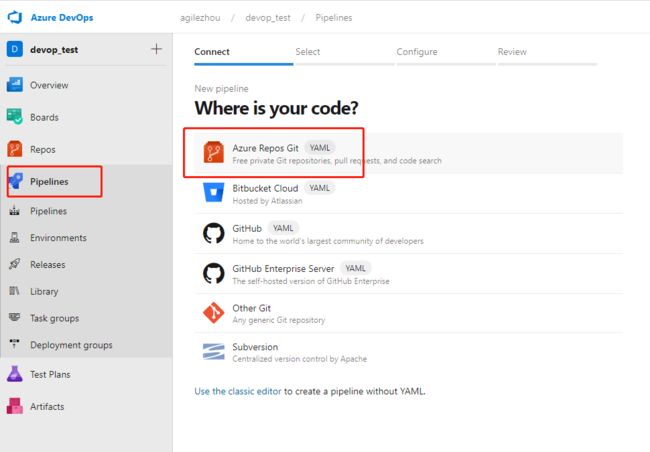Image resolution: width=650 pixels, height=452 pixels.
Task: Click 'Centralized version control by Apache' text
Action: pos(300,359)
